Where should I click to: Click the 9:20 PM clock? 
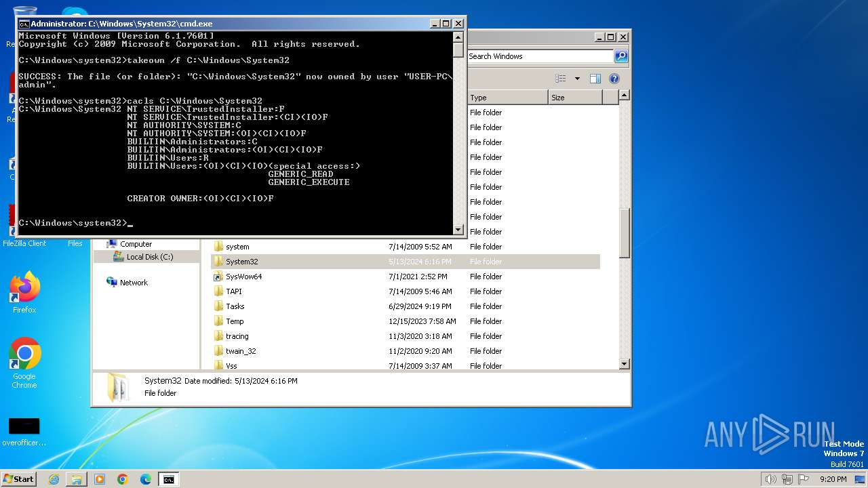(x=833, y=479)
